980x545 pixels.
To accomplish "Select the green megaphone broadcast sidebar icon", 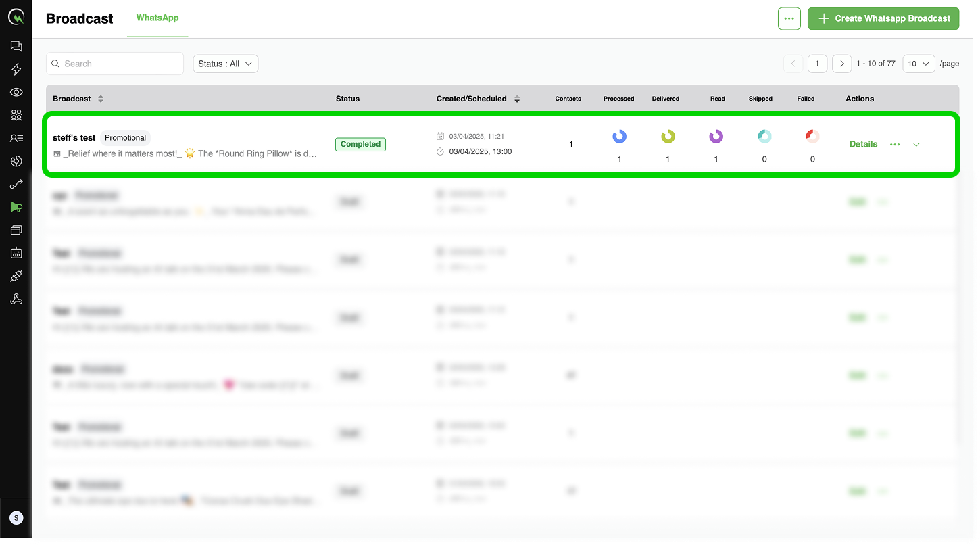I will 16,207.
